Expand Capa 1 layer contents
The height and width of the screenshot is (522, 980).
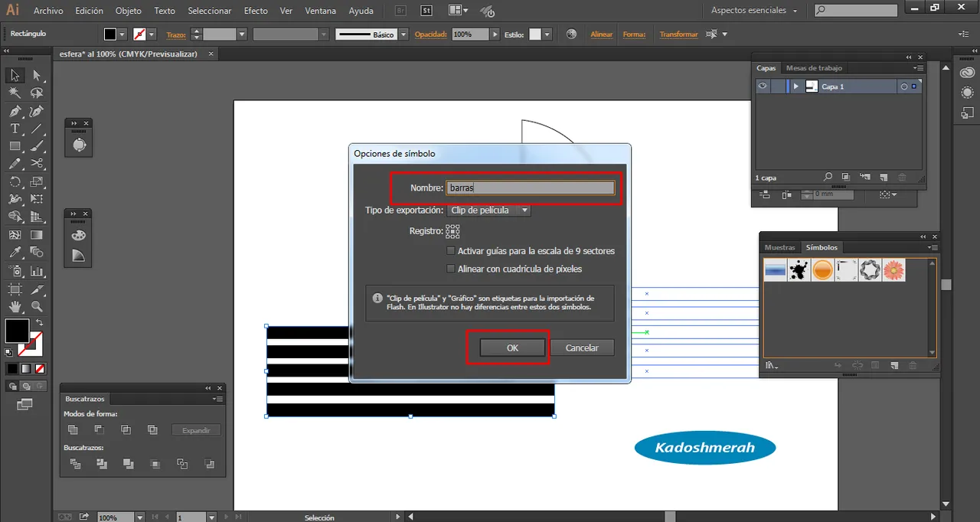[796, 86]
